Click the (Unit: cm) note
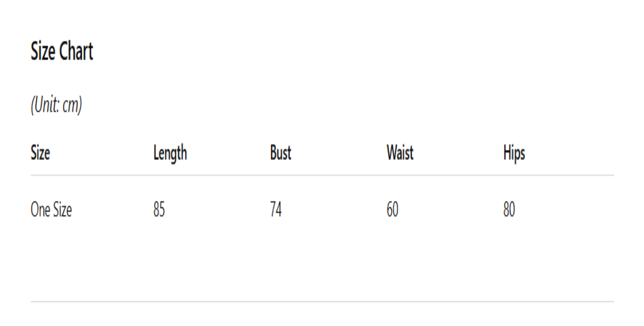 (x=56, y=106)
